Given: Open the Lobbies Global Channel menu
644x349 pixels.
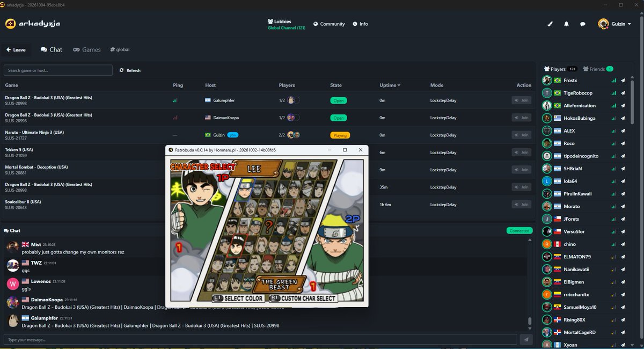Looking at the screenshot, I should click(287, 24).
